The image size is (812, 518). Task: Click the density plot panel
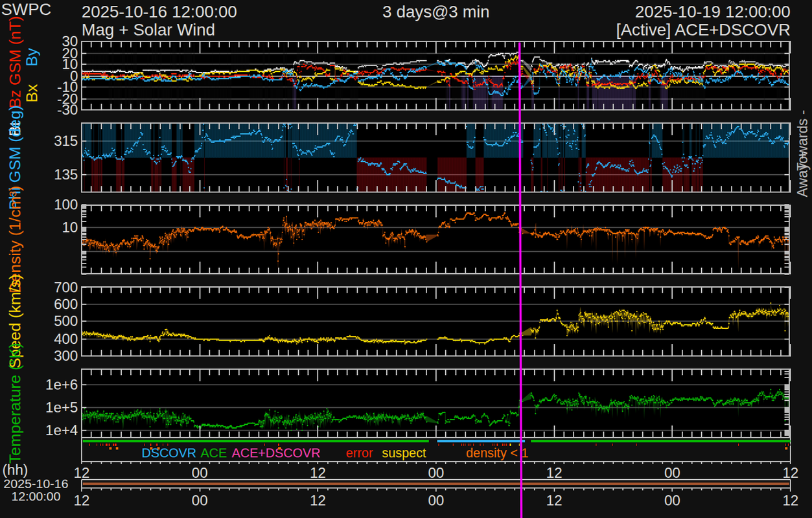(435, 239)
